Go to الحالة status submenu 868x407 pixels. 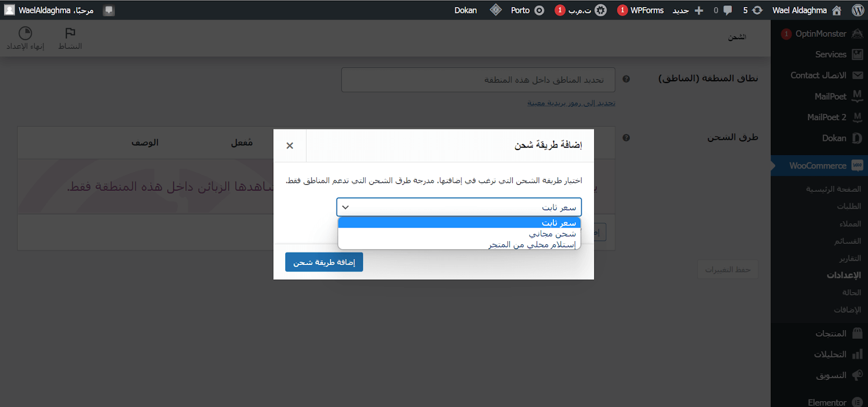pos(852,292)
